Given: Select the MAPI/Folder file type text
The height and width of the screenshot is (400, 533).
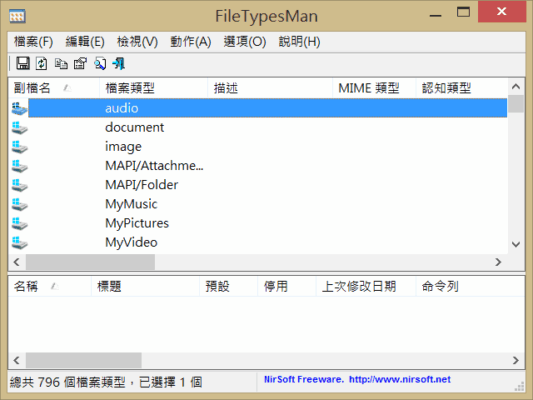Looking at the screenshot, I should tap(141, 185).
